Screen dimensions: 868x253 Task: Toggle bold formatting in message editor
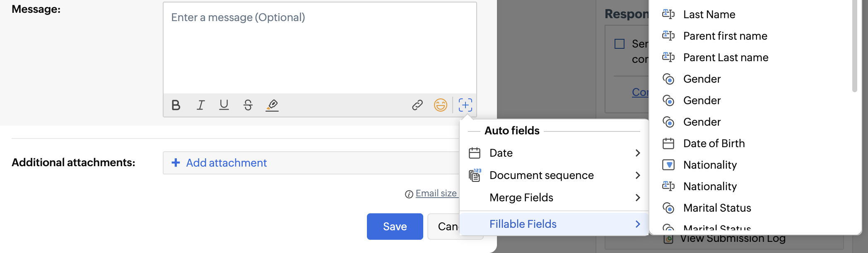click(176, 105)
